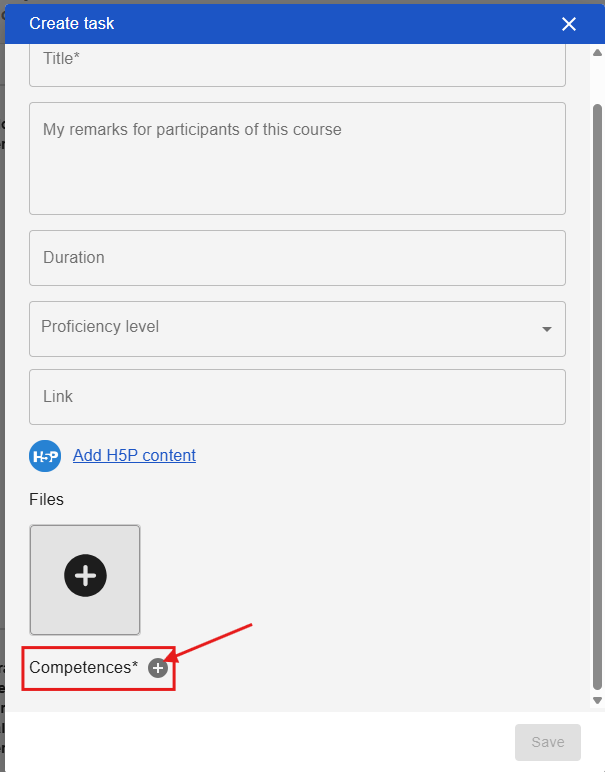Click the Create task header title
The image size is (605, 772).
[x=72, y=23]
